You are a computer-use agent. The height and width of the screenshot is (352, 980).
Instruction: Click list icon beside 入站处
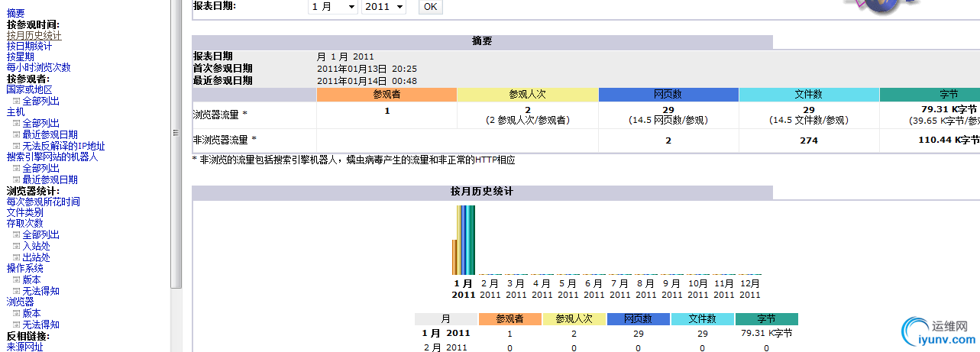[16, 247]
